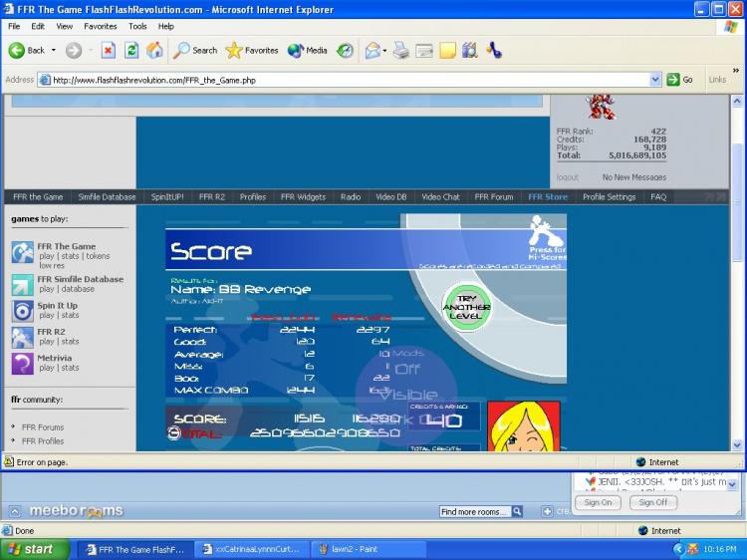Open the Profile Settings navigation link
The height and width of the screenshot is (560, 747).
pyautogui.click(x=609, y=197)
